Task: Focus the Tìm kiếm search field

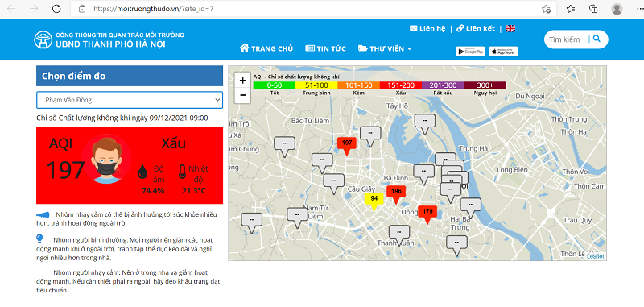Action: click(567, 39)
